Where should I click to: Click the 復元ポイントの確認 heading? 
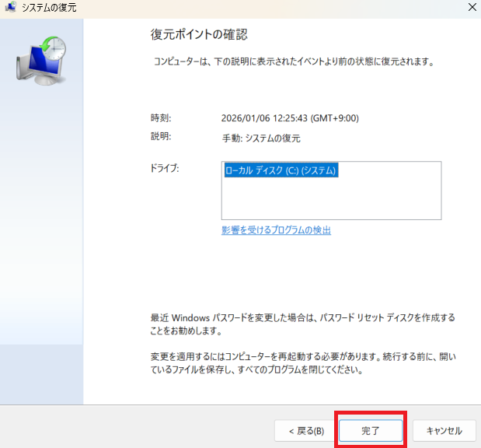pos(198,35)
